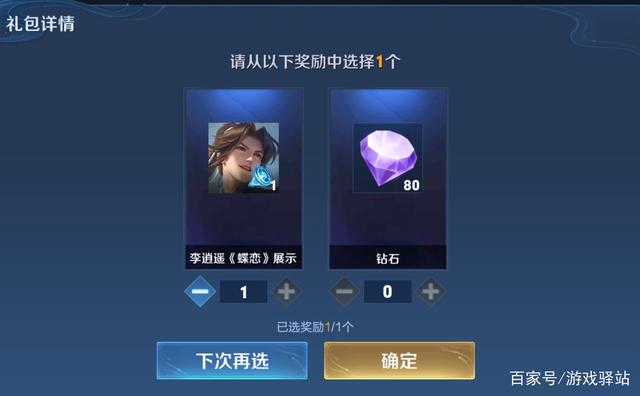Click the Li Xiaoyao quantity field showing 1
The height and width of the screenshot is (396, 640).
pyautogui.click(x=244, y=291)
